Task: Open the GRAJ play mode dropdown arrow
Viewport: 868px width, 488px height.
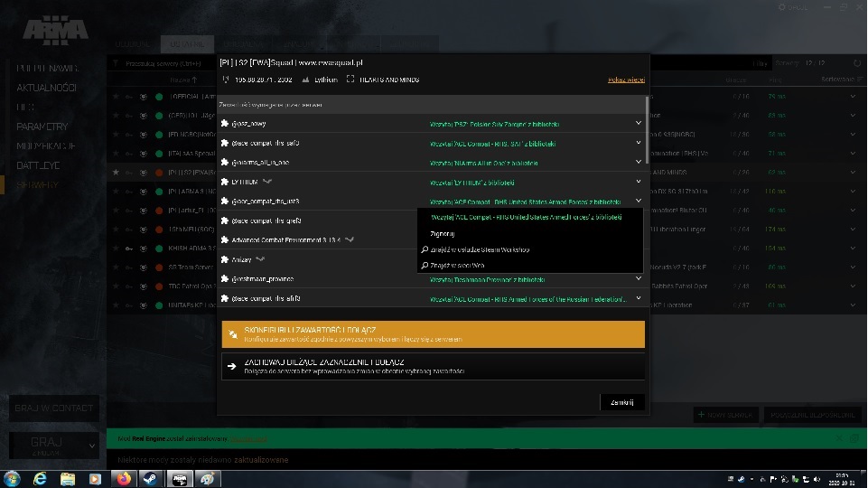Action: tap(92, 446)
